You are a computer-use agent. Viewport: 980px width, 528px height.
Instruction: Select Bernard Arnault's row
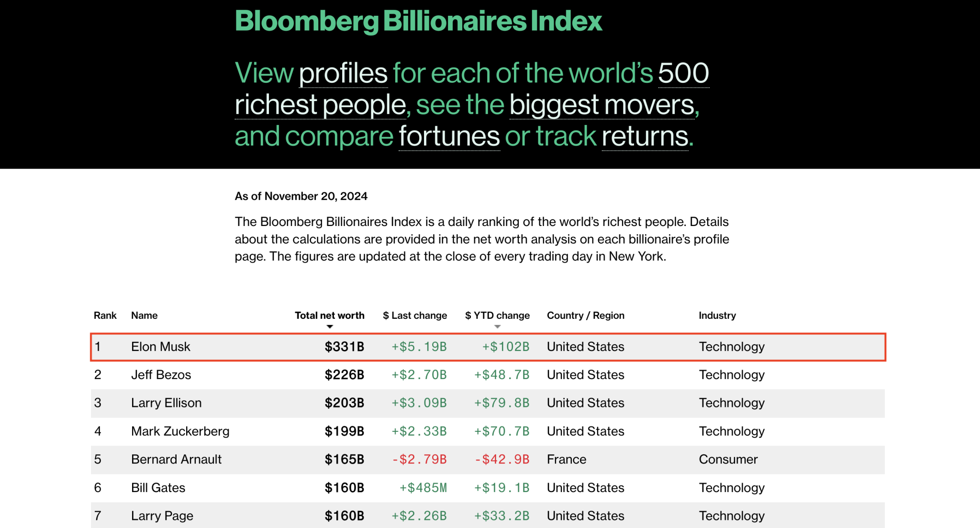coord(488,460)
